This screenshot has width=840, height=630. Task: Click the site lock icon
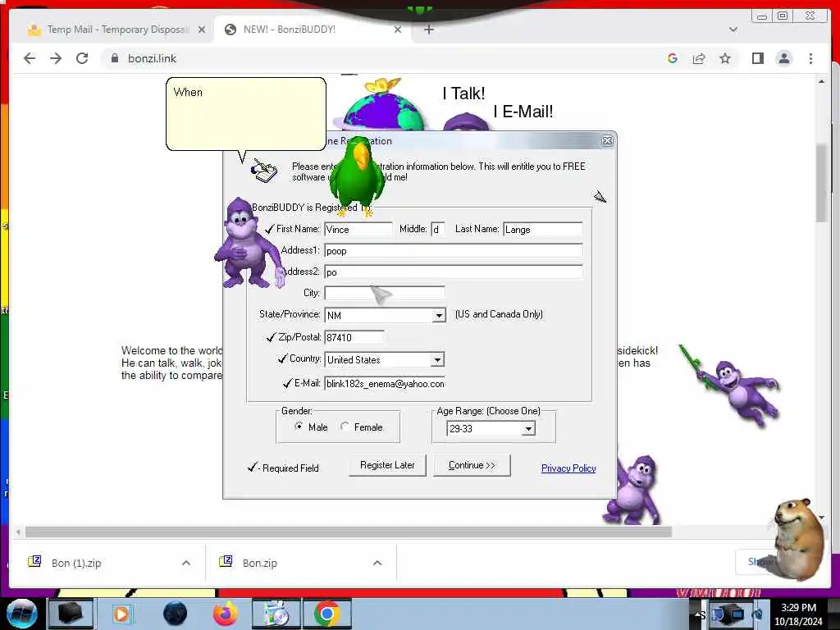114,58
